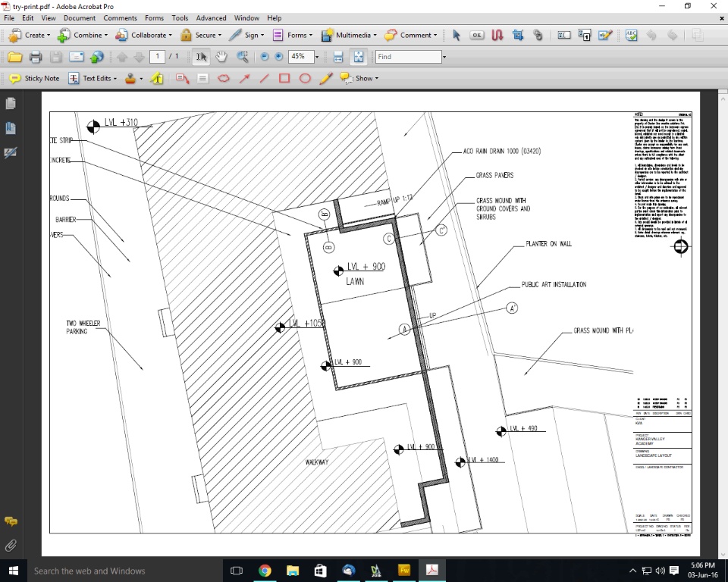Open the Bookmarks navigation panel
Viewport: 728px width, 582px height.
tap(11, 128)
